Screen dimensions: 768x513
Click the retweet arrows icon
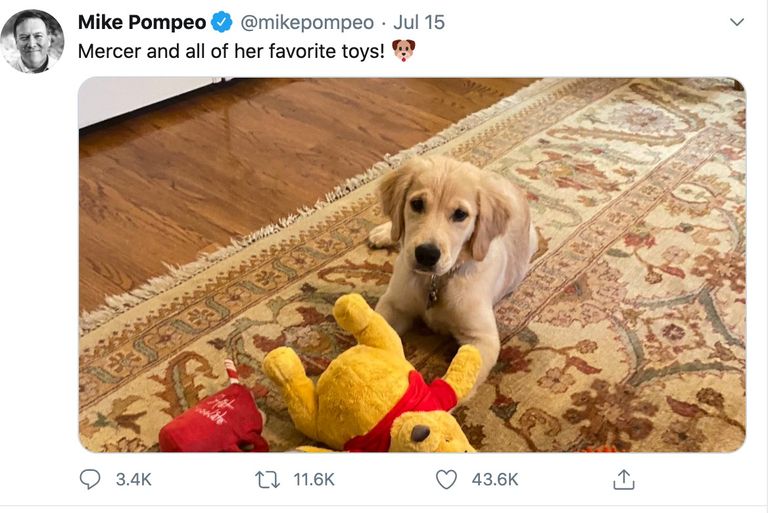(267, 479)
